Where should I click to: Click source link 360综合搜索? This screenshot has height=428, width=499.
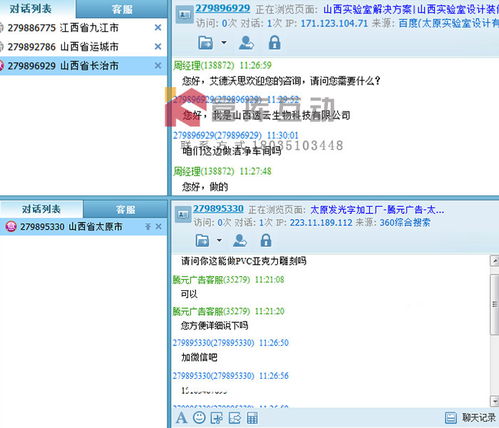405,222
